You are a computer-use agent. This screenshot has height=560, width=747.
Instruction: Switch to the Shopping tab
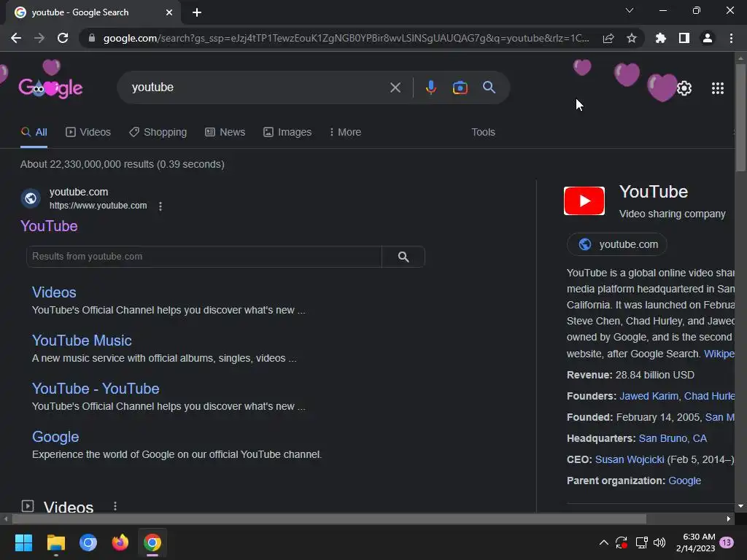coord(158,133)
